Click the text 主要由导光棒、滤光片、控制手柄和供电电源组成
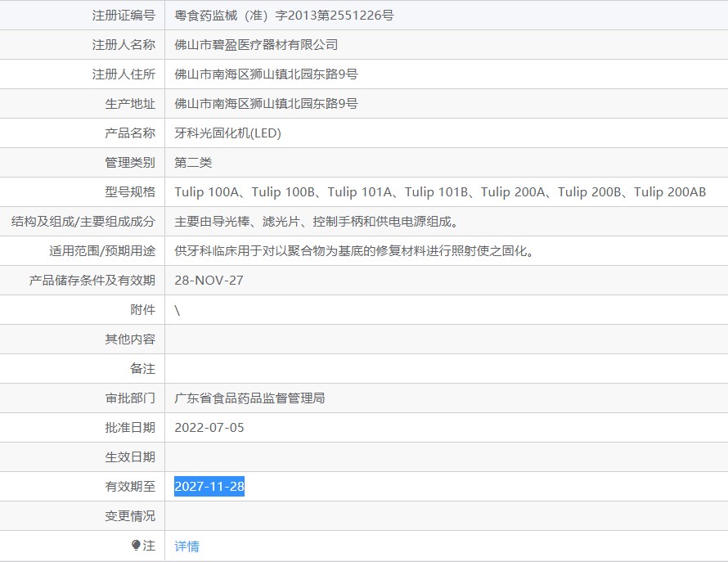This screenshot has width=728, height=562. pos(317,222)
